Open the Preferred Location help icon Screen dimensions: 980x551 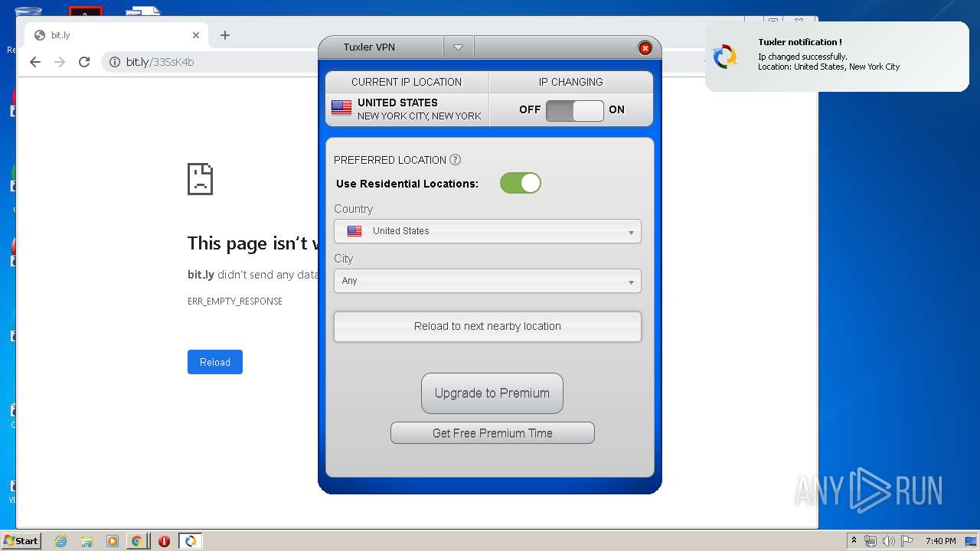point(455,159)
